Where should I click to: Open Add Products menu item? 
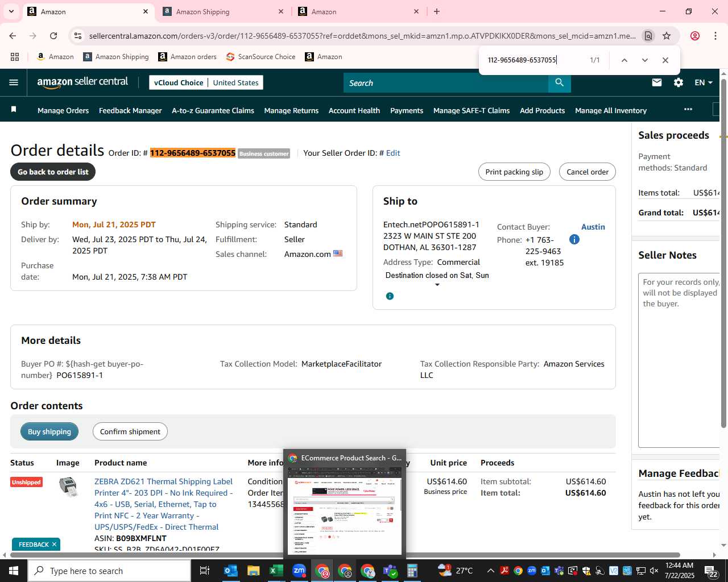click(542, 110)
